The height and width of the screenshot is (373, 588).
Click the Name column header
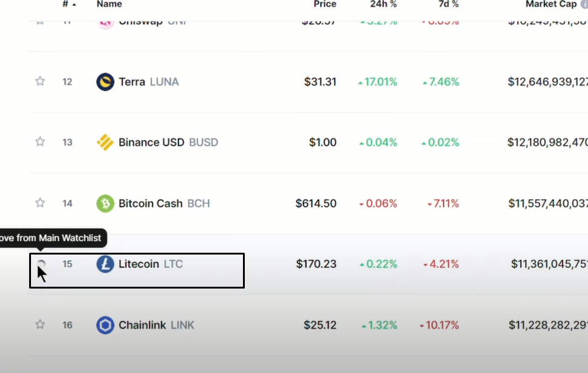coord(109,4)
